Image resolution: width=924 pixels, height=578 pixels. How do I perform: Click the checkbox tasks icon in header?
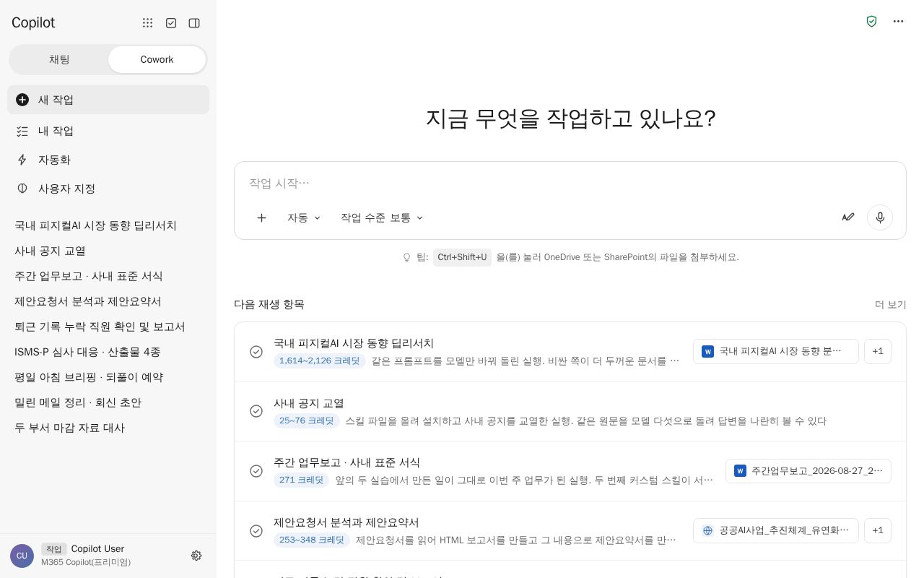point(171,23)
